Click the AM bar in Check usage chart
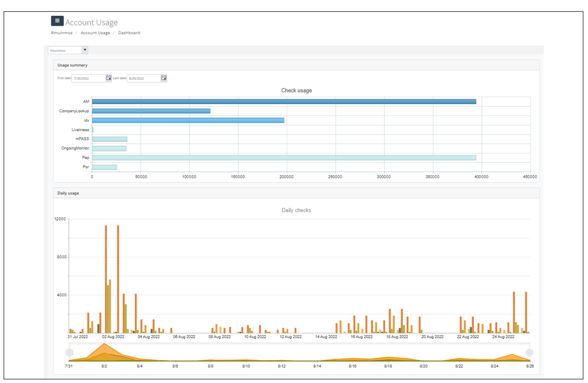Viewport: 588px width, 383px height. (284, 102)
